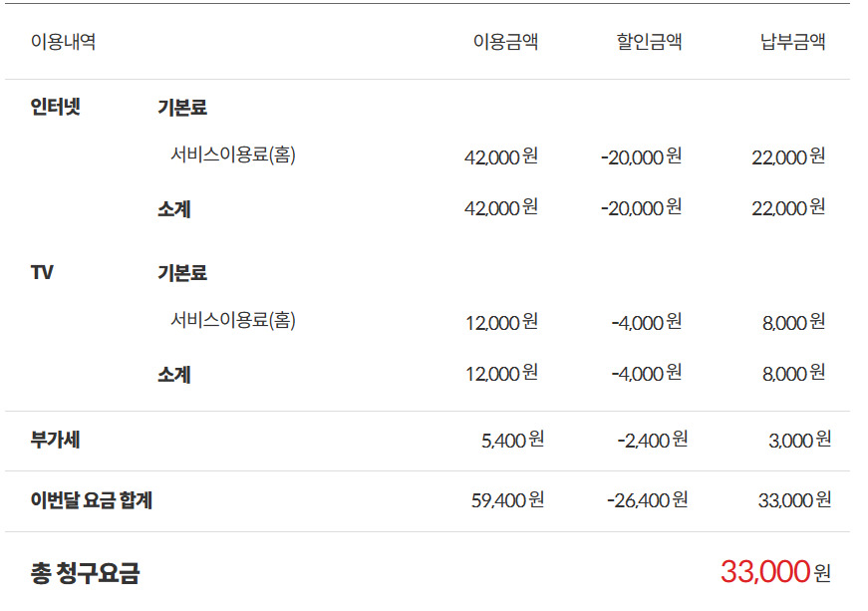Image resolution: width=868 pixels, height=611 pixels.
Task: Click 서비스이용료(홈) in the TV section
Action: click(x=232, y=320)
